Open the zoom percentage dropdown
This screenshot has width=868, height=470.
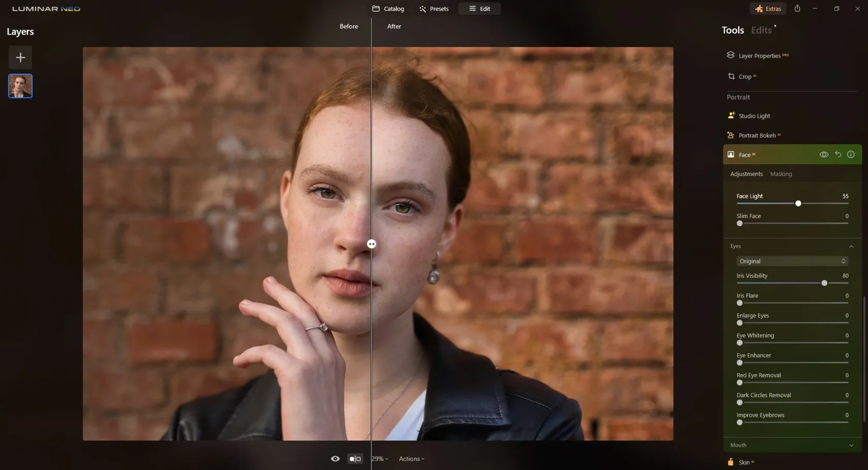(380, 459)
